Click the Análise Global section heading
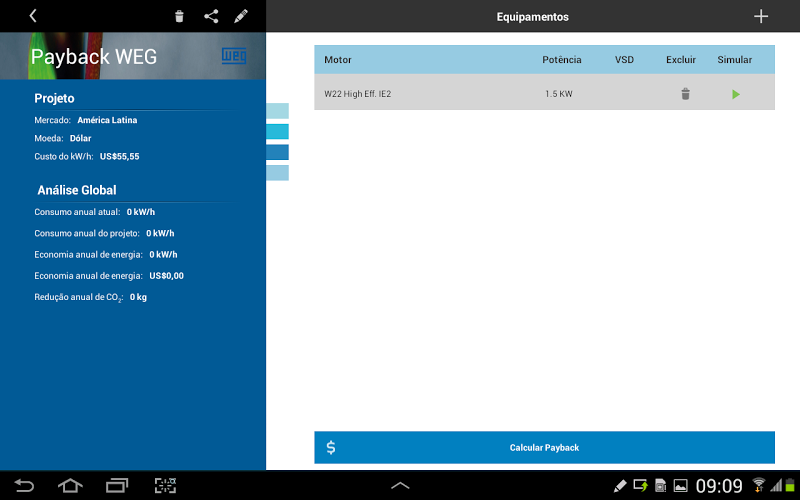This screenshot has height=500, width=800. [x=77, y=190]
